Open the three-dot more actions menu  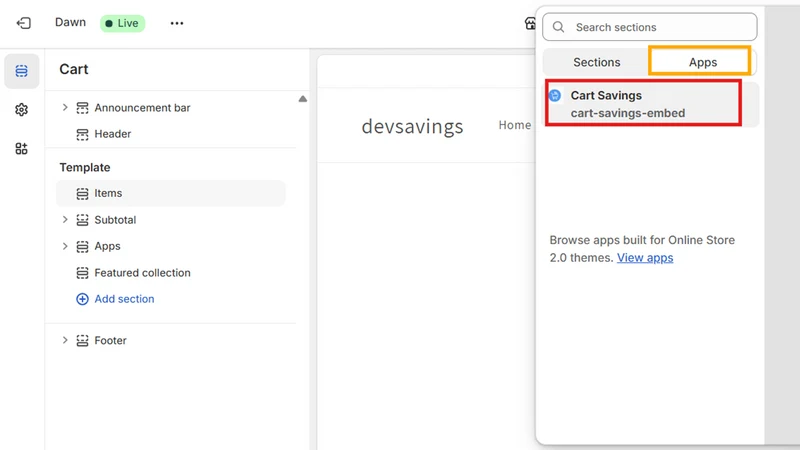click(177, 23)
